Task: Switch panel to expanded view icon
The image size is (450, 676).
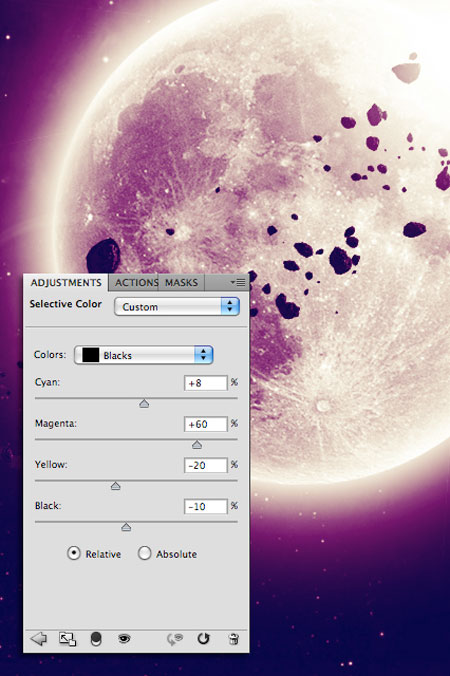Action: 67,639
